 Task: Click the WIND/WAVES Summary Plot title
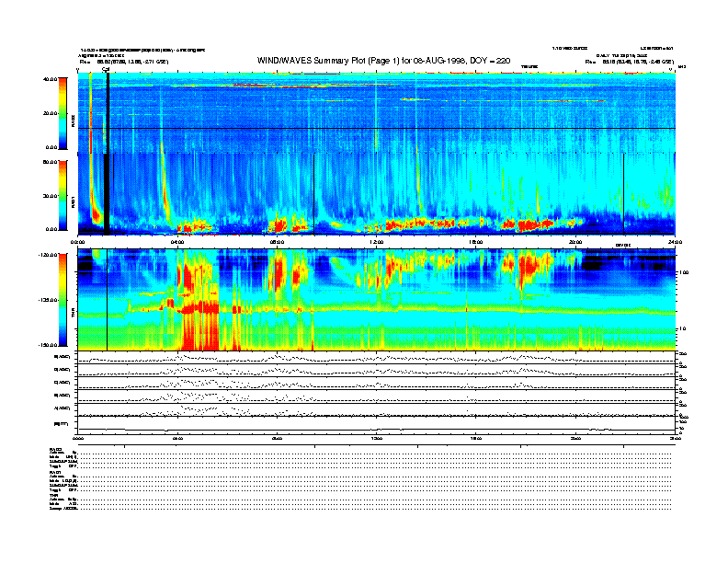tap(383, 61)
